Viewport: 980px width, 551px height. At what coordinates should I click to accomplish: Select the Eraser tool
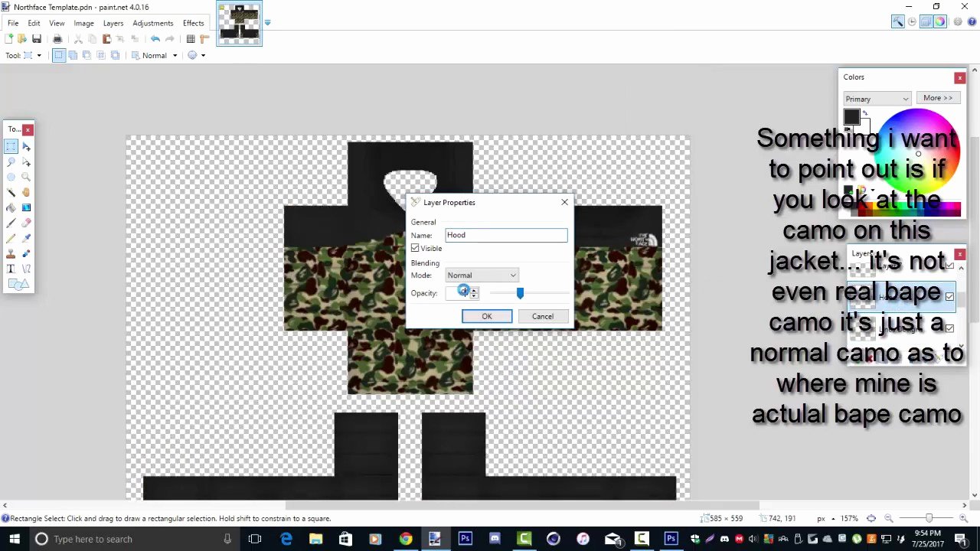pyautogui.click(x=26, y=223)
